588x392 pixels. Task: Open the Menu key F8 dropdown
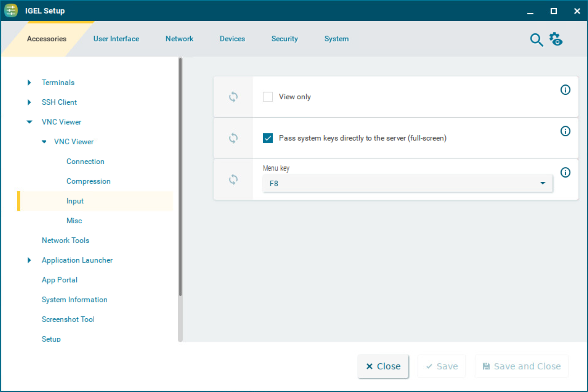coord(407,183)
